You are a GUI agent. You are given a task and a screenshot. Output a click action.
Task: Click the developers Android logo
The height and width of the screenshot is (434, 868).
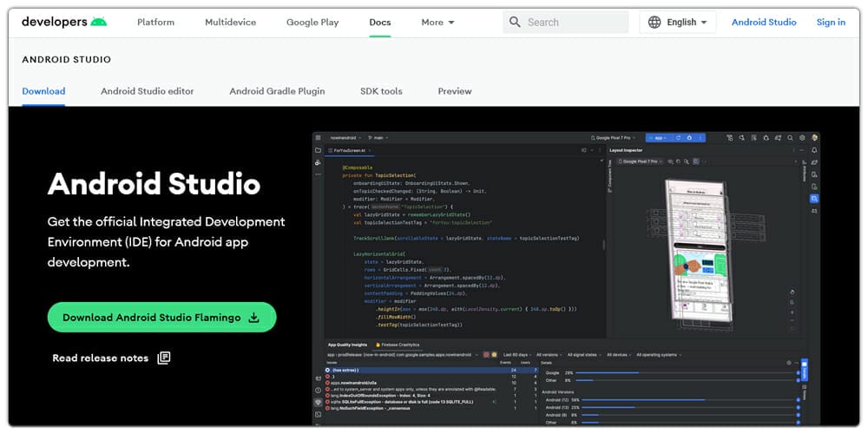pyautogui.click(x=64, y=23)
